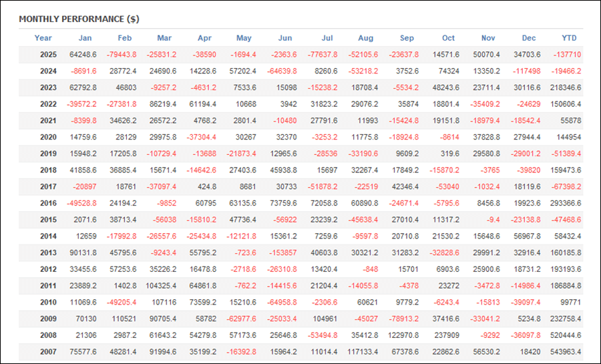601x364 pixels.
Task: Click the 2025 year row label
Action: click(47, 55)
